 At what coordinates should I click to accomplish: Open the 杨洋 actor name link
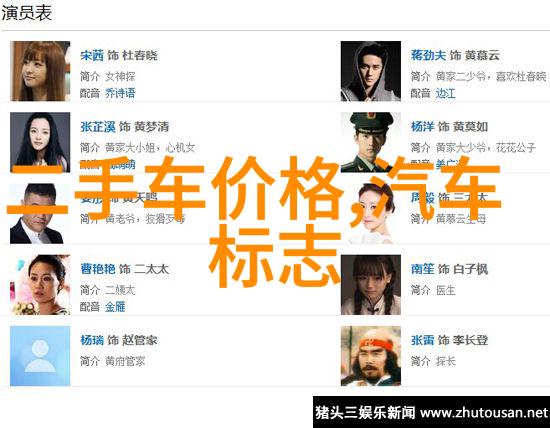coord(423,127)
